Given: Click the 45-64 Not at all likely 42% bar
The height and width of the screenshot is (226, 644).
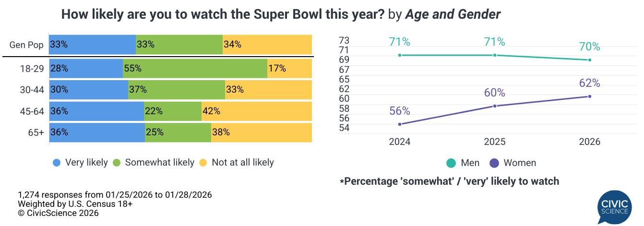Looking at the screenshot, I should click(257, 111).
